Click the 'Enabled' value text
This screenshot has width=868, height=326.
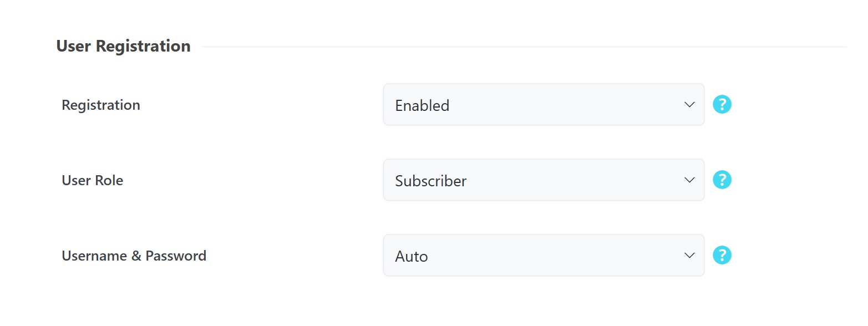coord(422,105)
